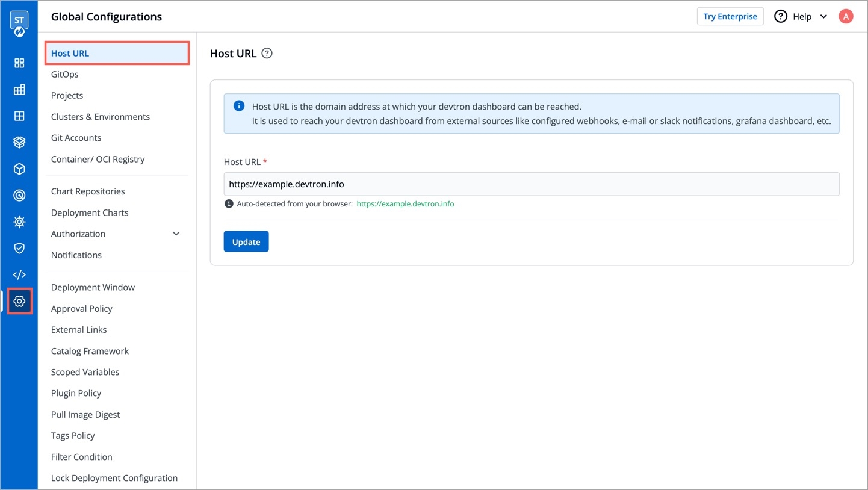Open Scoped Variables settings
Image resolution: width=868 pixels, height=490 pixels.
85,372
